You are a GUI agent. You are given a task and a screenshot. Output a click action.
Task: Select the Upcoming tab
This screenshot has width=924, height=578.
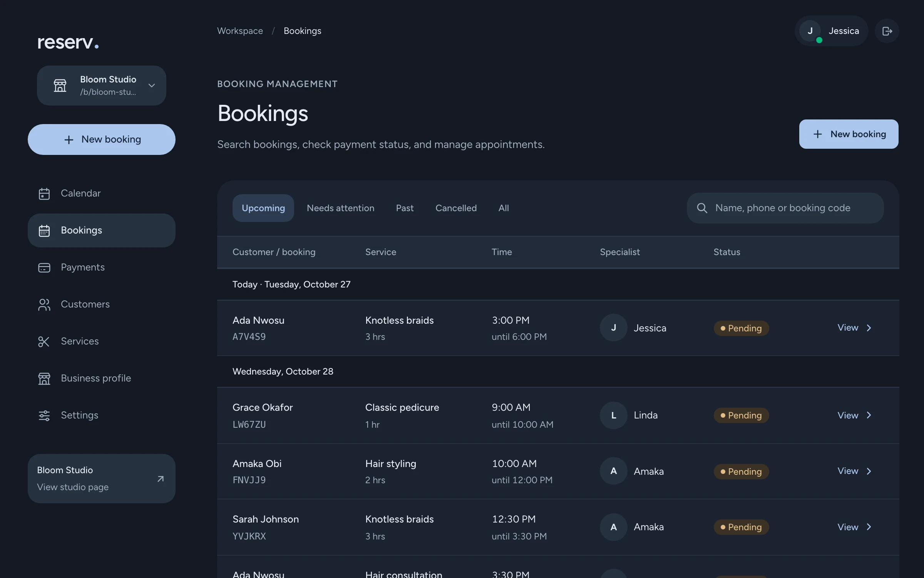click(263, 208)
